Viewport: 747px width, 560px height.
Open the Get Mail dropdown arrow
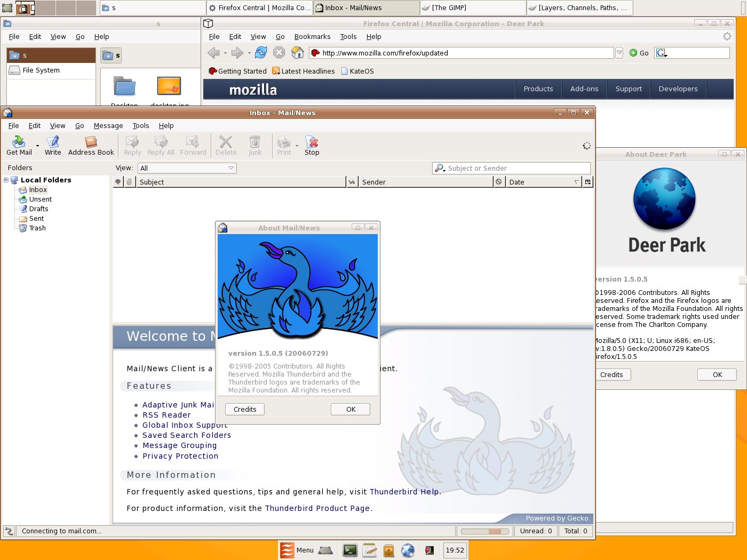37,145
